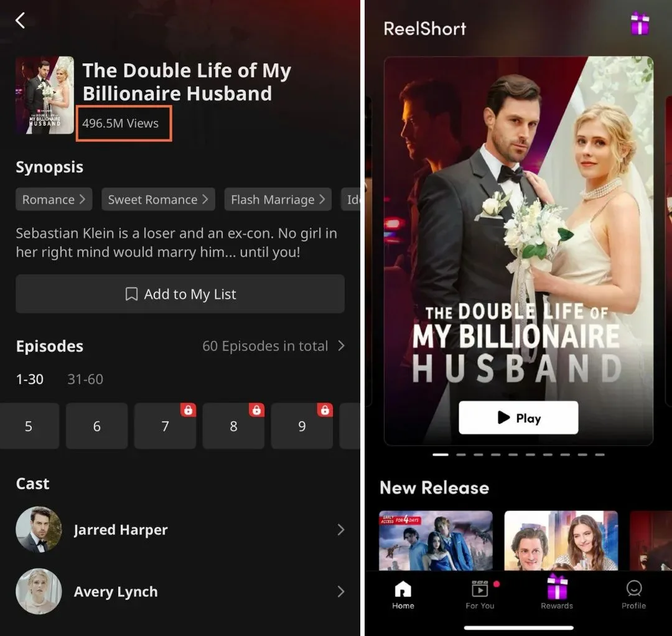The height and width of the screenshot is (636, 672).
Task: Open the Sweet Romance genre tag
Action: (x=158, y=200)
